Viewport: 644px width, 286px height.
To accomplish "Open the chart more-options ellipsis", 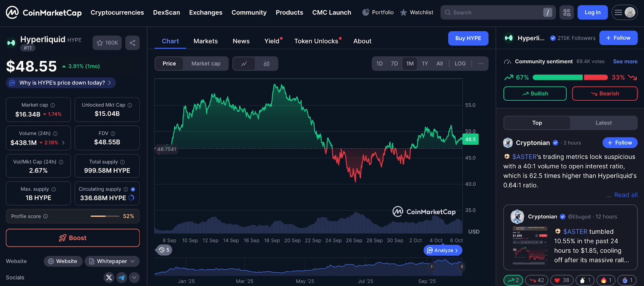I will (x=481, y=64).
